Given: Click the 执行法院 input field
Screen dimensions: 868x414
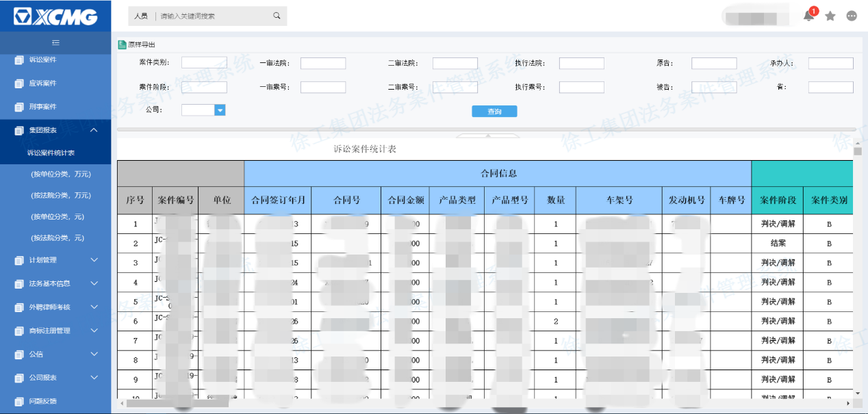Looking at the screenshot, I should (x=582, y=63).
